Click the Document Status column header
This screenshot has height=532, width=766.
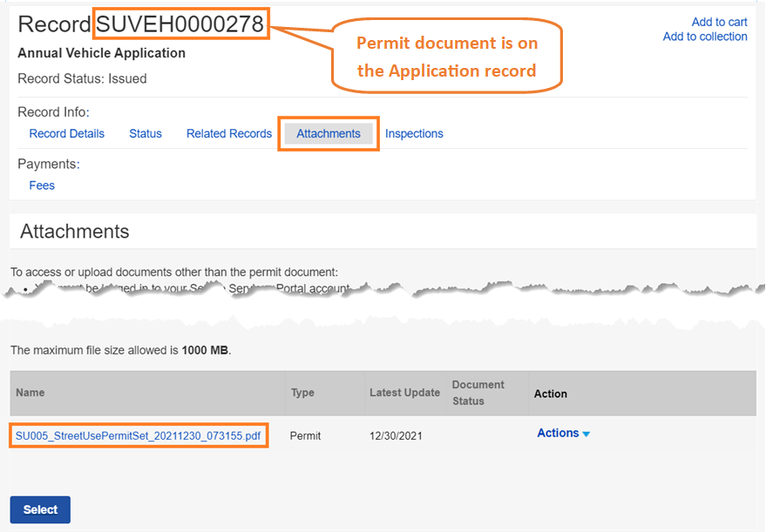click(x=478, y=393)
